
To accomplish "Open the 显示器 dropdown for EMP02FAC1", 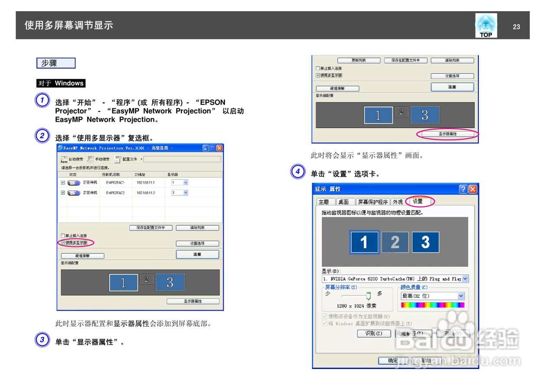I will click(x=186, y=182).
